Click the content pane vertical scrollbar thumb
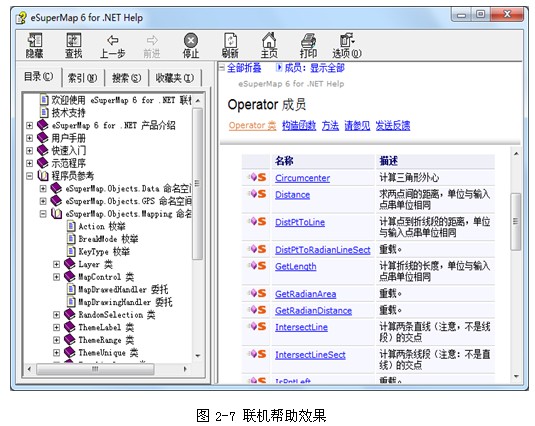This screenshot has width=535, height=426. pos(516,221)
